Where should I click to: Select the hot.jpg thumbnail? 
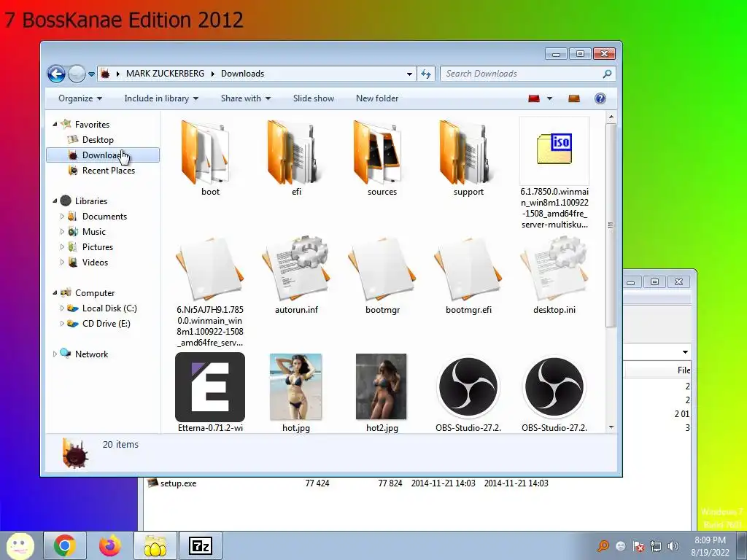click(296, 386)
